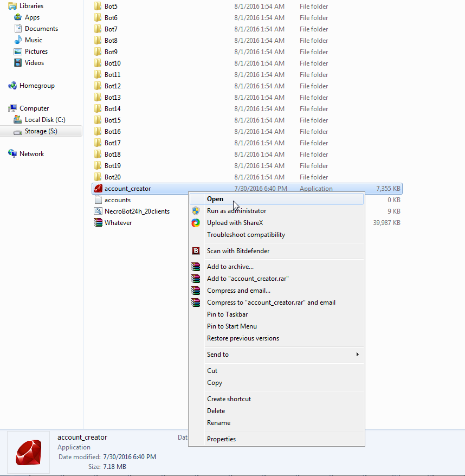Select Delete from the context menu
Viewport: 465px width, 476px height.
276,411
